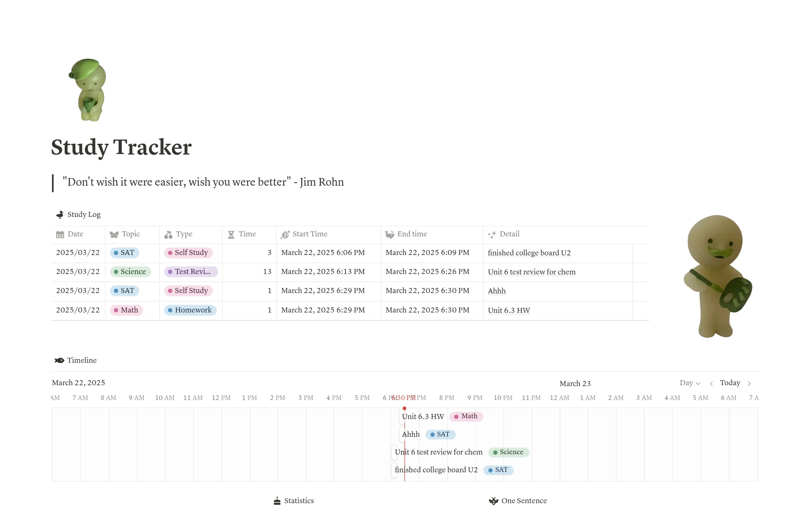Open the Timeline view tab
Image resolution: width=812 pixels, height=507 pixels.
click(82, 360)
